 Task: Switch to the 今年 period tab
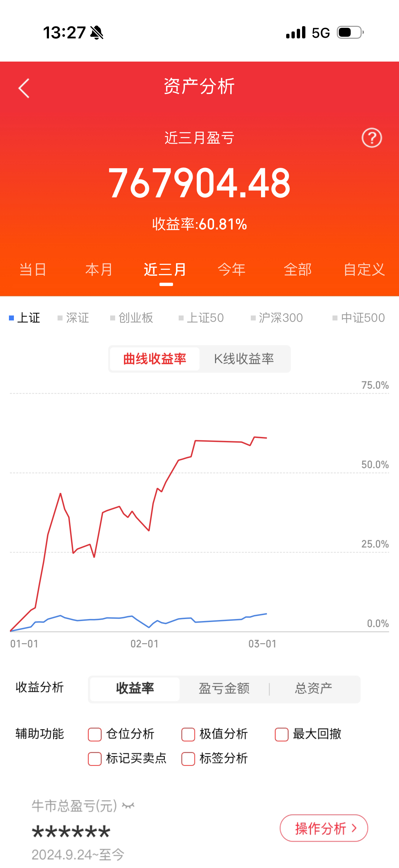coord(231,269)
